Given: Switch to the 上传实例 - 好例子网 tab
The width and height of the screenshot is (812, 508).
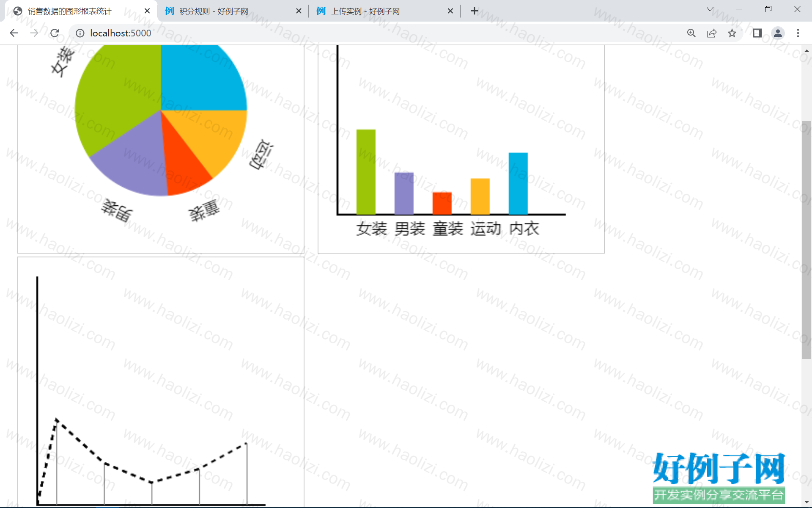Looking at the screenshot, I should [385, 11].
